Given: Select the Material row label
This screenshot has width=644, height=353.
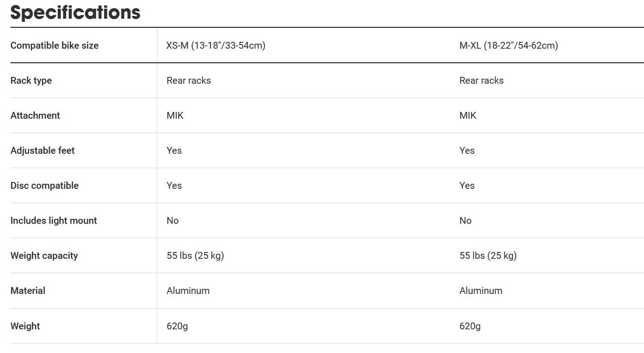Looking at the screenshot, I should coord(28,291).
